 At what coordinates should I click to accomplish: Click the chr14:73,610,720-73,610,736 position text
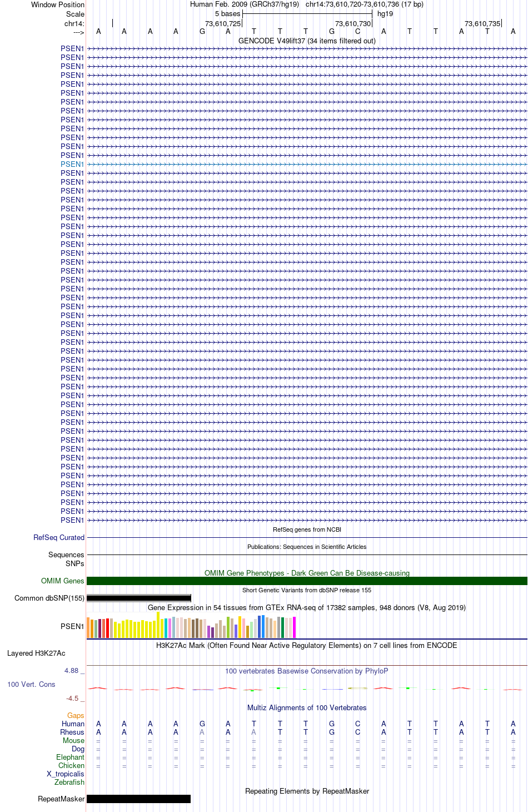coord(365,4)
